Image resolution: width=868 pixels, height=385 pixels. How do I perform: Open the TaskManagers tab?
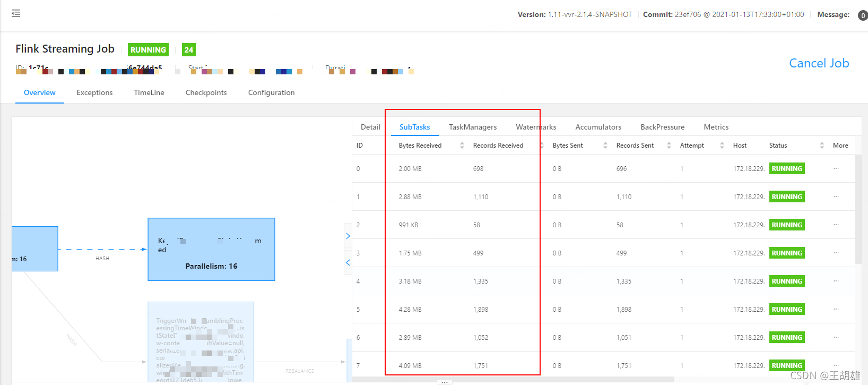pos(473,127)
